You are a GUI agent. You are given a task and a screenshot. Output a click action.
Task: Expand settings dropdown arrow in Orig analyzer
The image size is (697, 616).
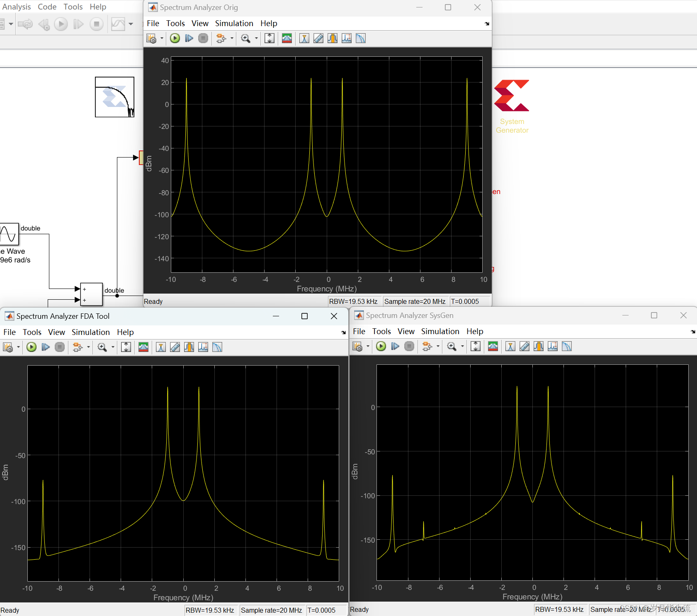pyautogui.click(x=162, y=39)
